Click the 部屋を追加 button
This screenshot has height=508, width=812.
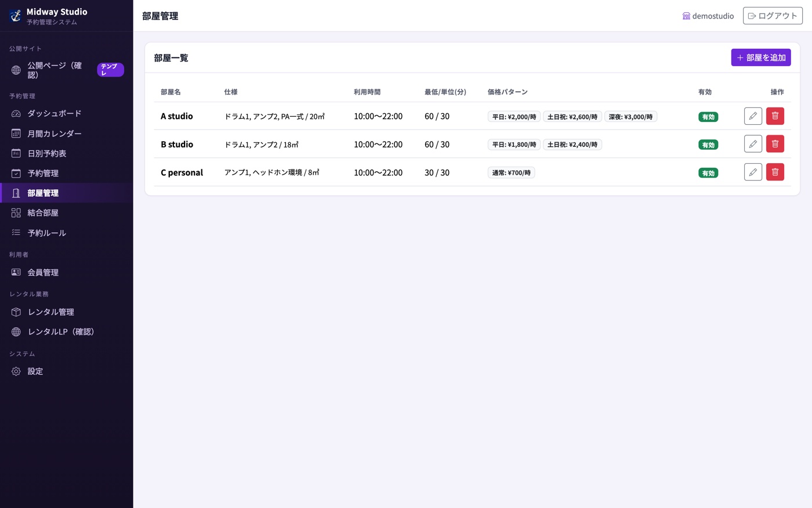point(761,57)
